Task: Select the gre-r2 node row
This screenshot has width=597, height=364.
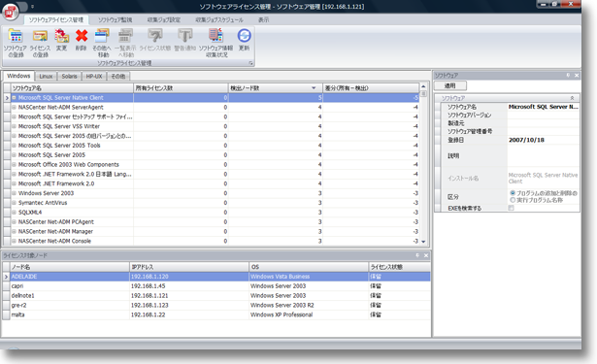Action: pos(216,305)
